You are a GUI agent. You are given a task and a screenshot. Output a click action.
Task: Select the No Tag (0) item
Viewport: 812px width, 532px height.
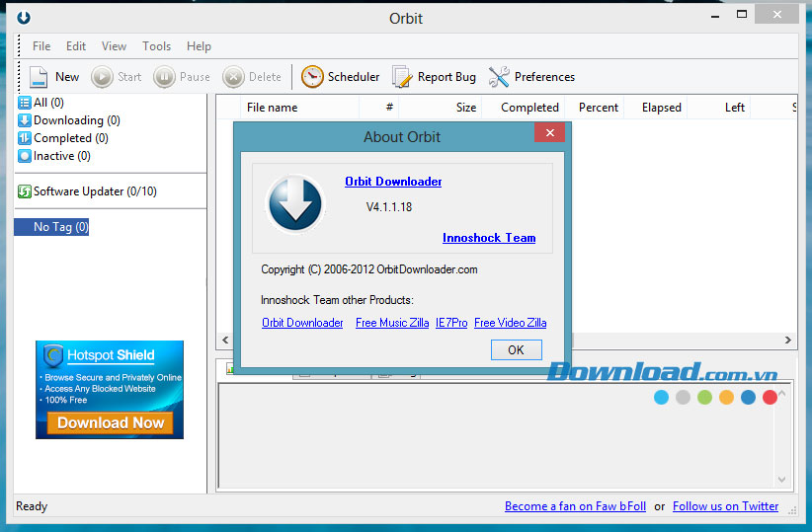click(x=51, y=227)
